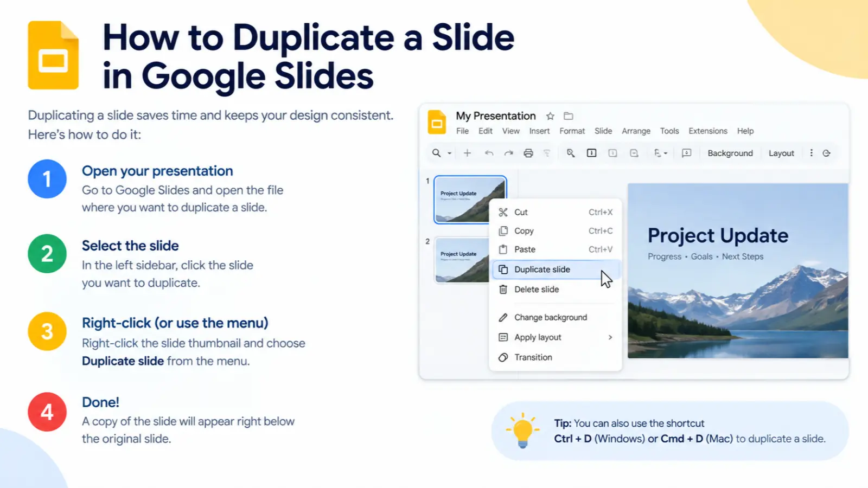This screenshot has width=868, height=488.
Task: Open the Extensions menu
Action: pyautogui.click(x=708, y=131)
